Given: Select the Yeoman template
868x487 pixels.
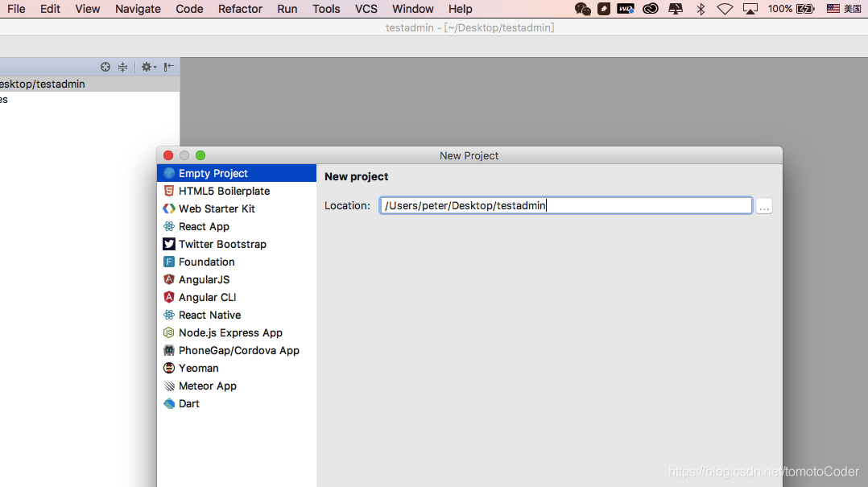Looking at the screenshot, I should pyautogui.click(x=237, y=368).
